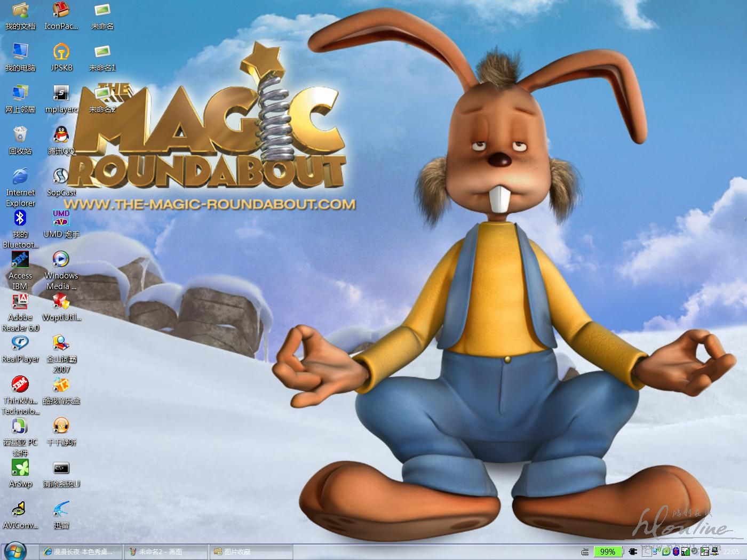Click the 99% battery indicator
Image resolution: width=747 pixels, height=560 pixels.
coord(607,551)
